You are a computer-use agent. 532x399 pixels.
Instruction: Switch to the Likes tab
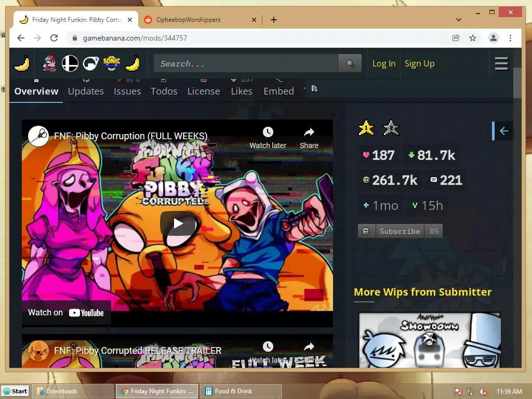[x=242, y=91]
